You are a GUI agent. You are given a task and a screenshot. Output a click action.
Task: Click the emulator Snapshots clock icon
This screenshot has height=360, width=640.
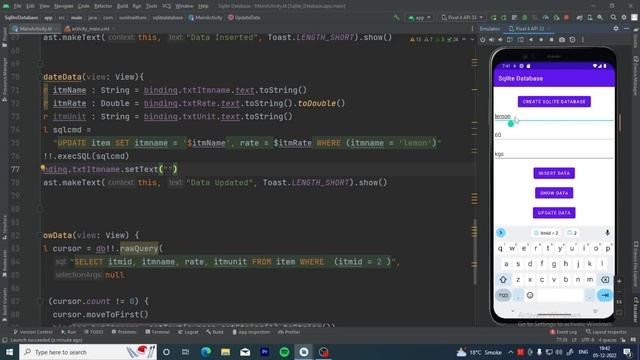[573, 40]
